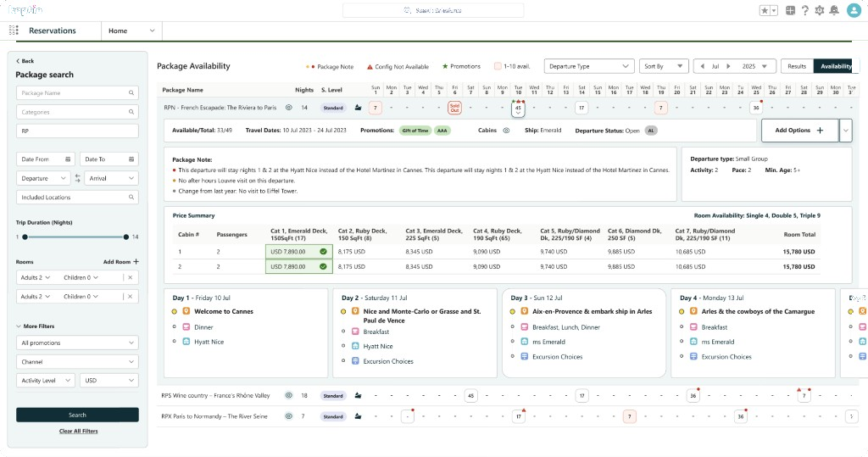Toggle preview eye for RPN French Escapade

point(288,108)
